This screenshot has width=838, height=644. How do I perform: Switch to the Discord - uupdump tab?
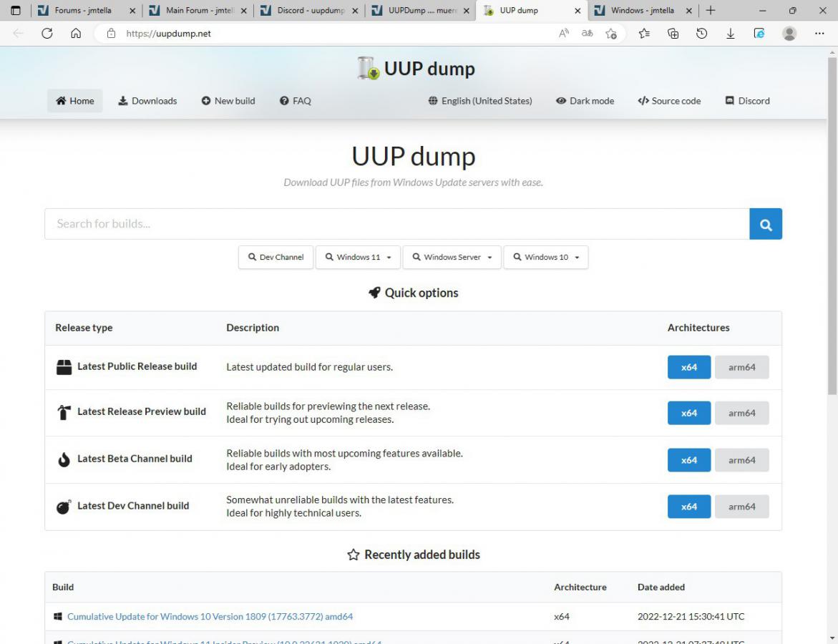click(x=310, y=11)
